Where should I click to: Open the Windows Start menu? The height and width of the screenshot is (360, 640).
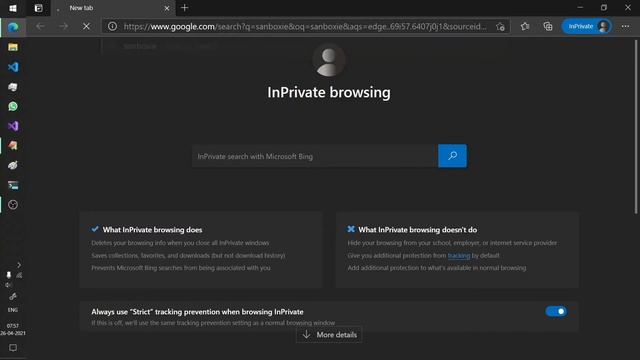tap(13, 8)
